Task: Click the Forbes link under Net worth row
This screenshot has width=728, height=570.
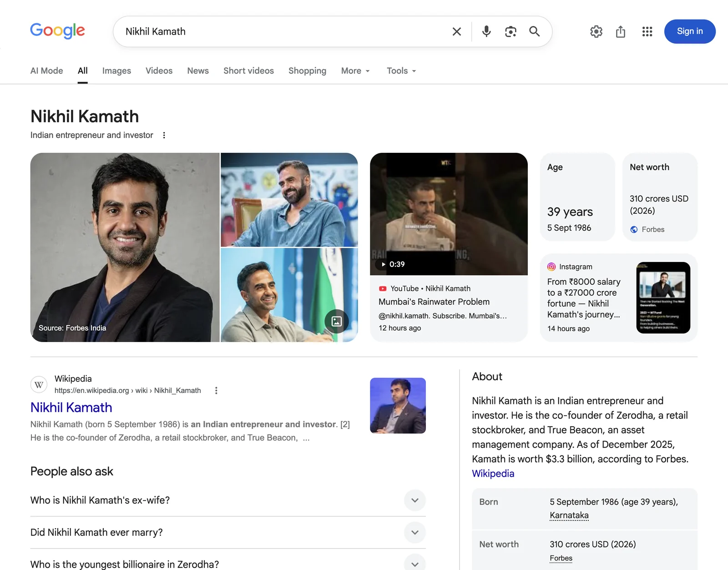Action: [561, 558]
